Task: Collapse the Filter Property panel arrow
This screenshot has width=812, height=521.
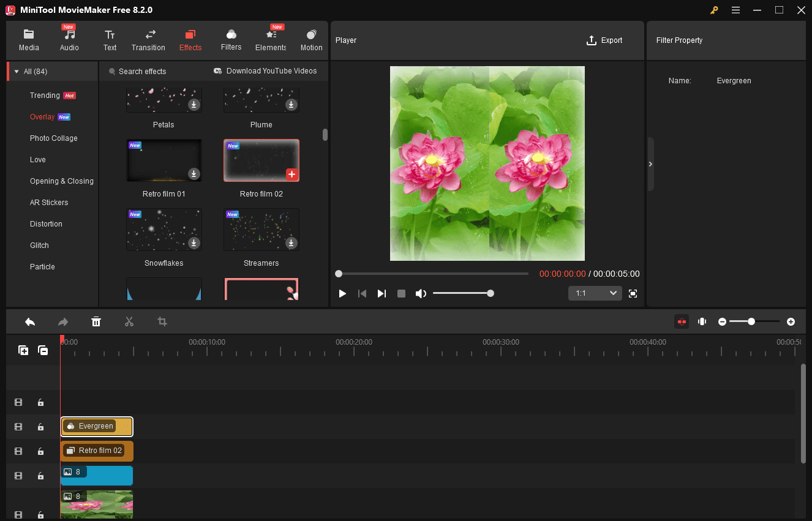Action: point(650,164)
